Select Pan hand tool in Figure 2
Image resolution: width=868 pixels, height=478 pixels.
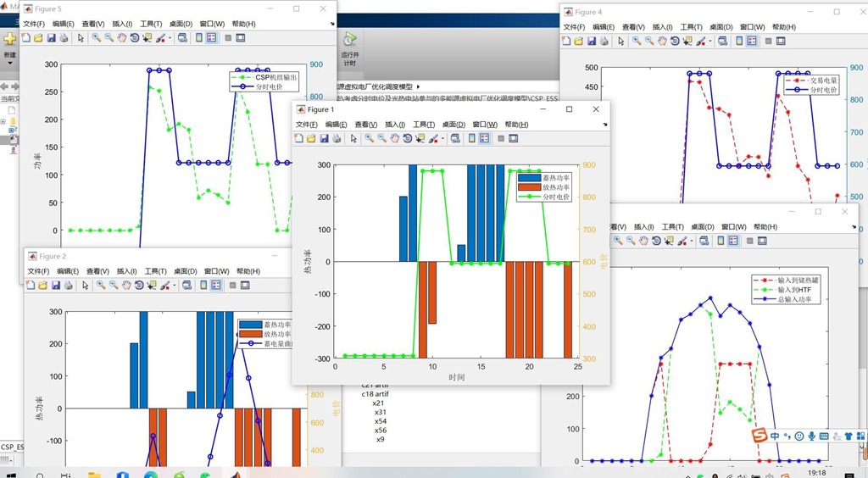point(125,285)
